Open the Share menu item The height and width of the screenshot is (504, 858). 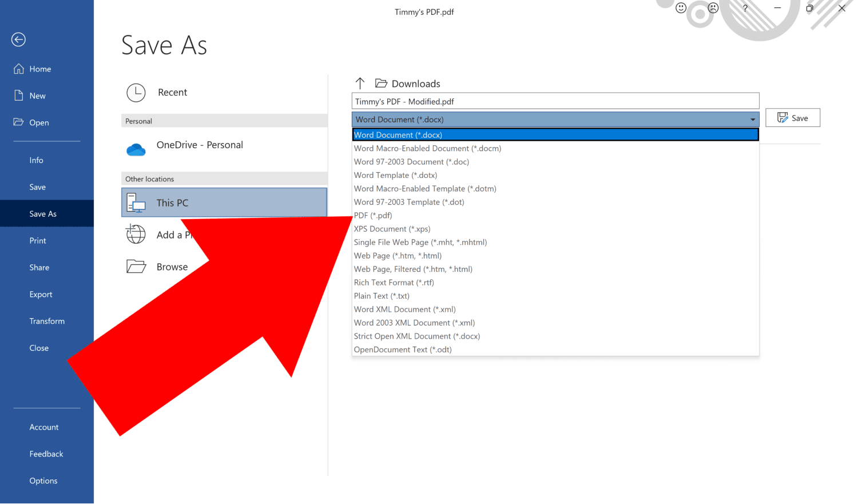[x=39, y=268]
